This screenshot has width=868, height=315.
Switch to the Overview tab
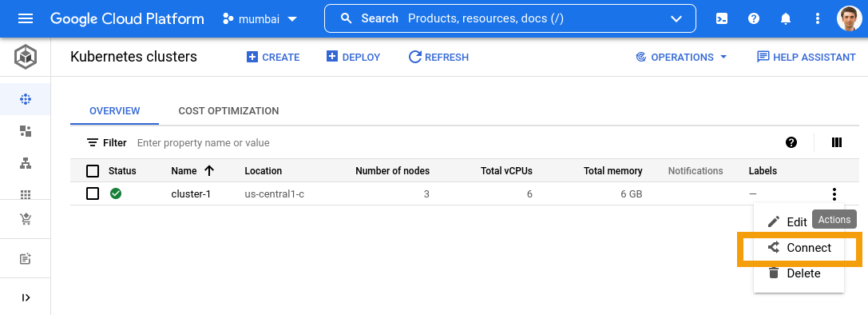click(x=115, y=111)
